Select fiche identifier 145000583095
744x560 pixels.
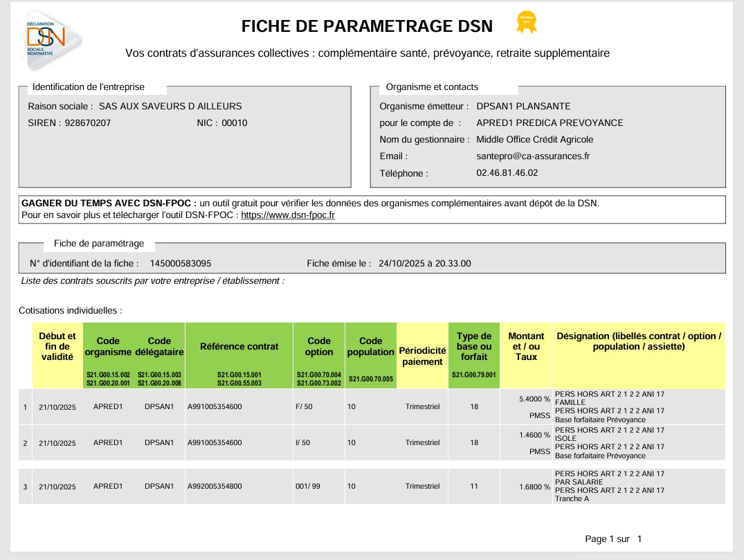181,264
